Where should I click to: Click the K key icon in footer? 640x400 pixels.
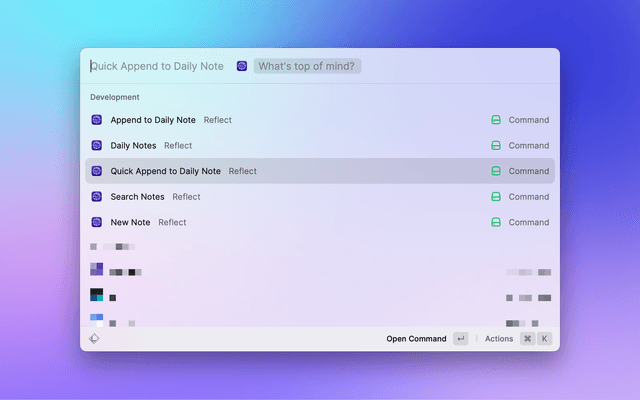point(545,339)
